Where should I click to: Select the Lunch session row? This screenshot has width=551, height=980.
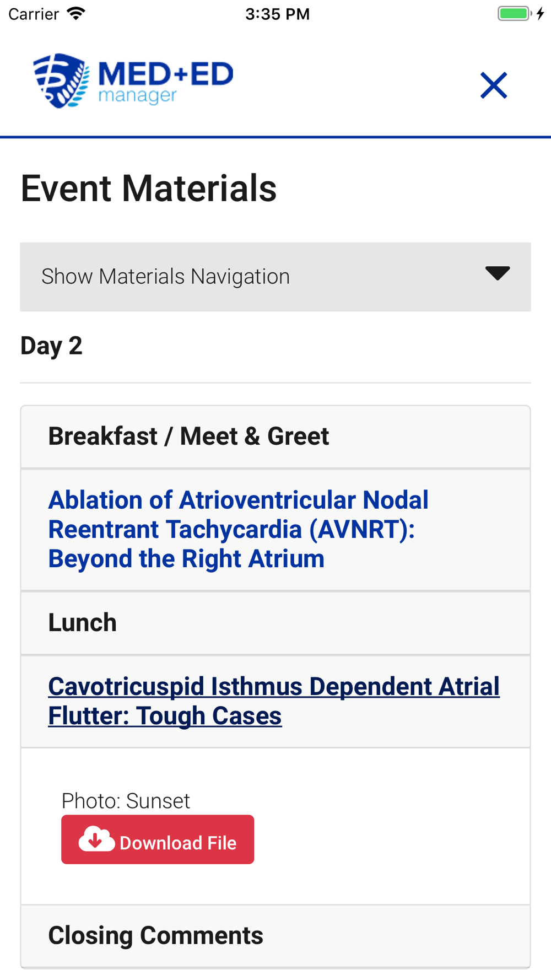275,623
